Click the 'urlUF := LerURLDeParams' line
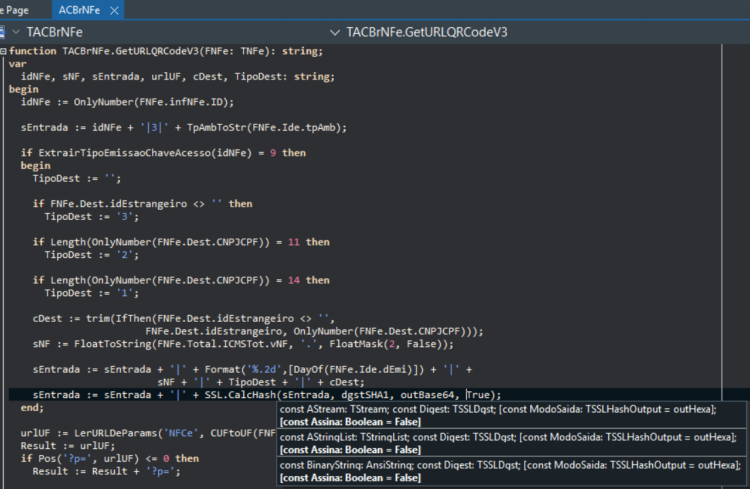The width and height of the screenshot is (750, 489). pyautogui.click(x=148, y=433)
